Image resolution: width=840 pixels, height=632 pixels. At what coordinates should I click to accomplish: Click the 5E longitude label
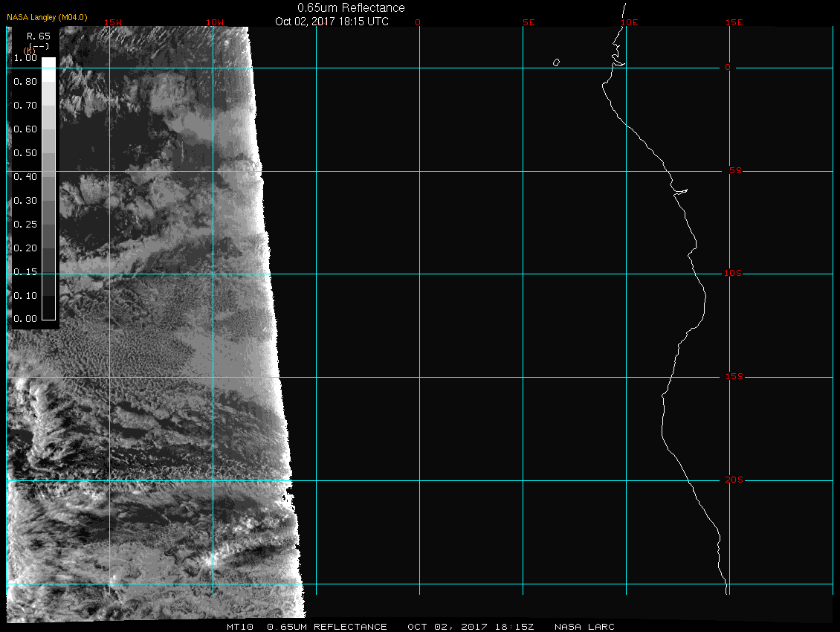529,22
